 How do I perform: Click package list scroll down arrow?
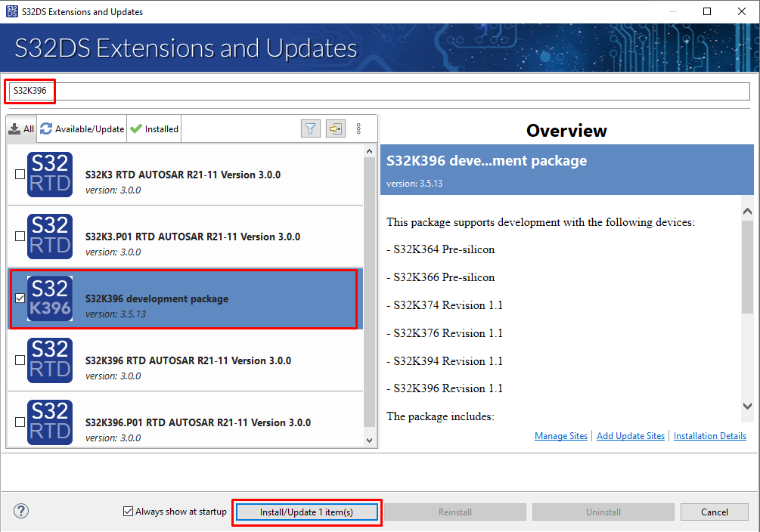[x=369, y=440]
